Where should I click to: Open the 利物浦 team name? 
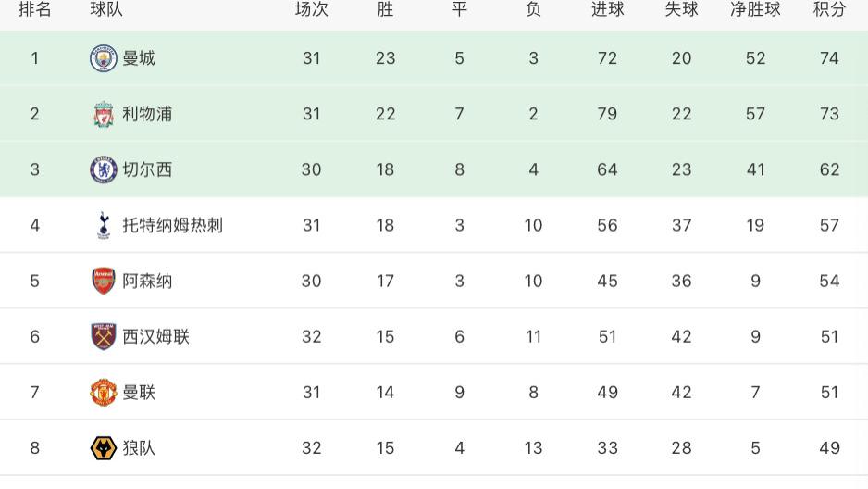[x=147, y=114]
